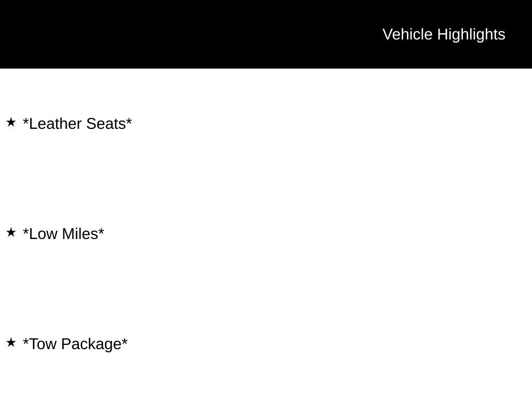Click the *Low Miles* highlight text
Image resolution: width=532 pixels, height=399 pixels.
point(63,234)
